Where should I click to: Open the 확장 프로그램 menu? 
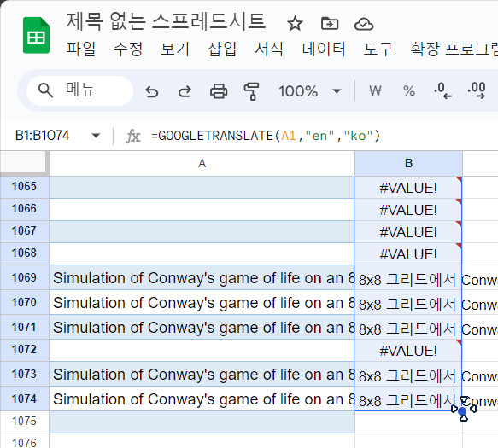coord(454,49)
